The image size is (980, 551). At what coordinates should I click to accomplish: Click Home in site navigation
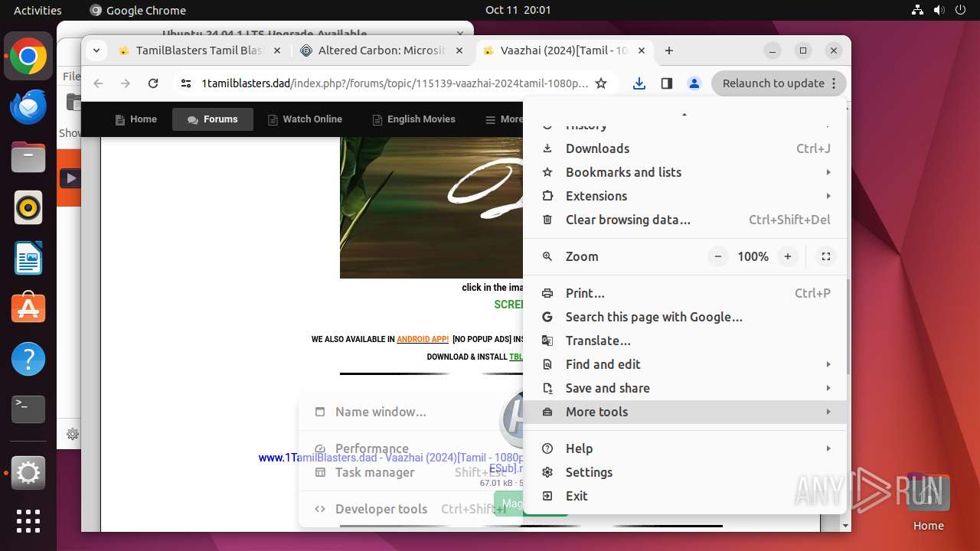click(136, 119)
